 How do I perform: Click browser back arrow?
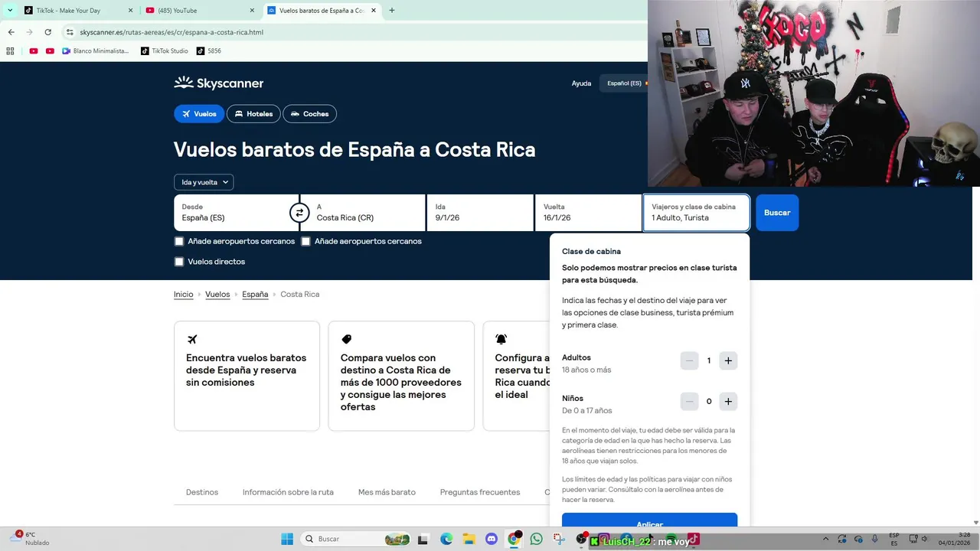pos(11,32)
